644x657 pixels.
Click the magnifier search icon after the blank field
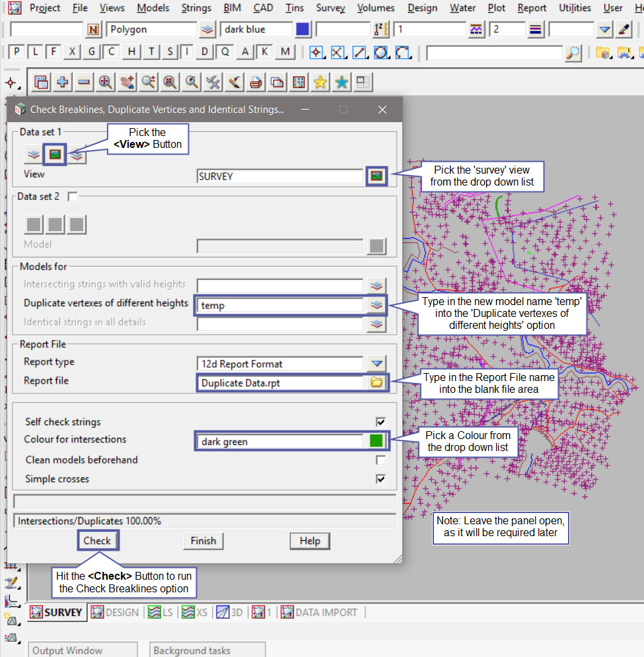point(573,53)
